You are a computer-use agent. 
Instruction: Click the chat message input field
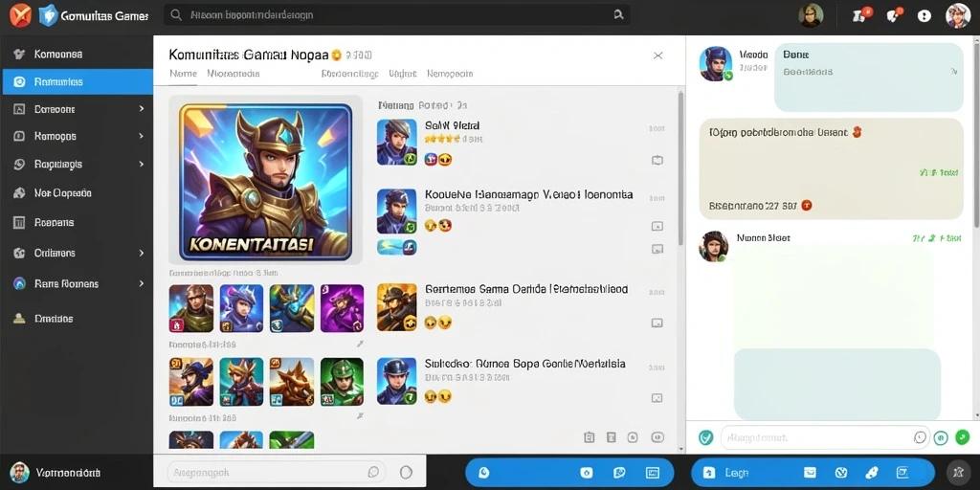[x=824, y=437]
